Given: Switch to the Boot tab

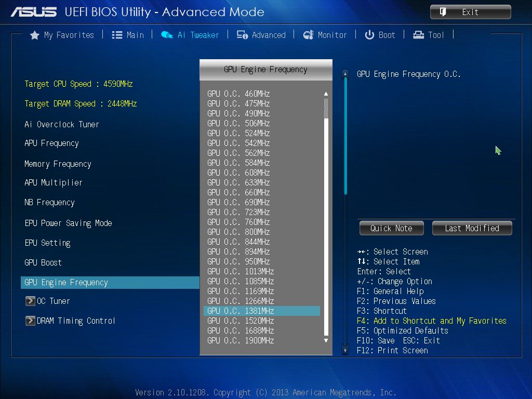Looking at the screenshot, I should pyautogui.click(x=380, y=35).
